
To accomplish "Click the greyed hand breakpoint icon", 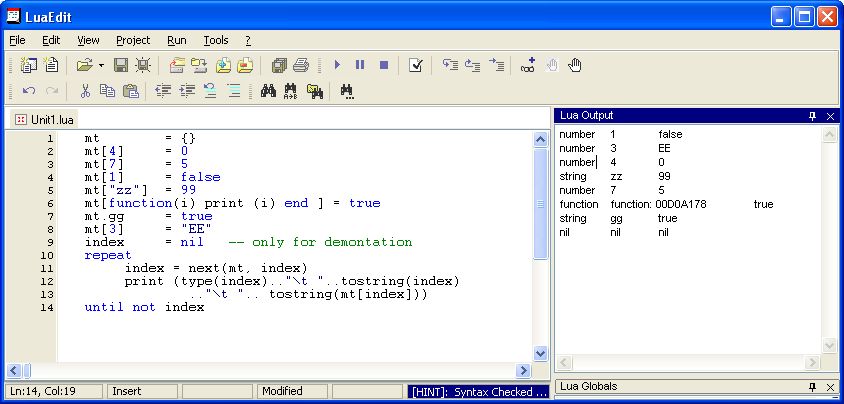I will coord(552,66).
